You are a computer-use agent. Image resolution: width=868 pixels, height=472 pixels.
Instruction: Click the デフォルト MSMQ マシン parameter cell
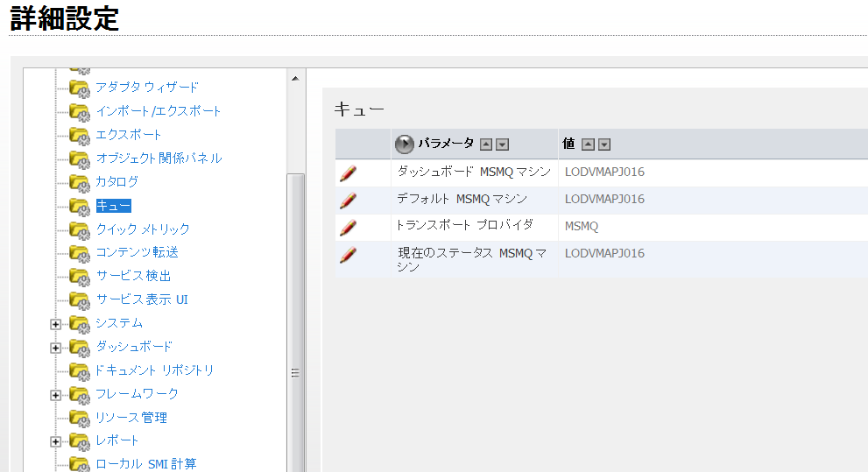click(x=475, y=200)
